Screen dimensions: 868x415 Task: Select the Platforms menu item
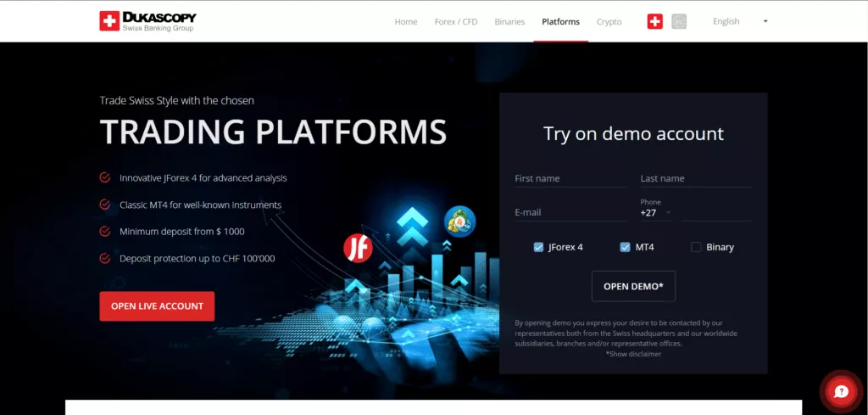click(x=561, y=21)
